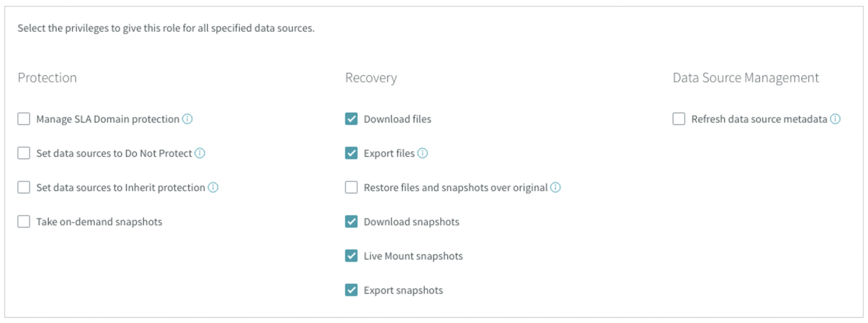
Task: Enable Take on-demand snapshots privilege
Action: tap(24, 222)
